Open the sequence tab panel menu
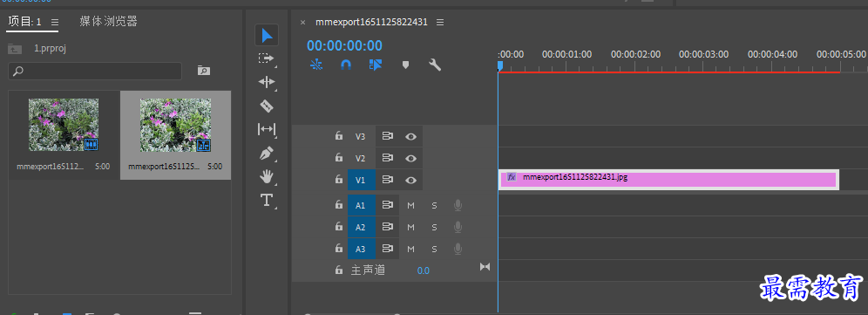 click(x=440, y=22)
